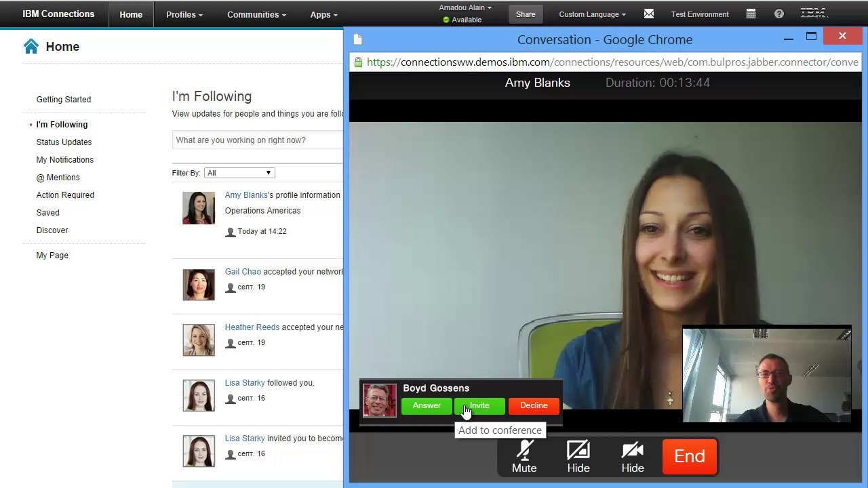Open Amy Blanks's profile link in the feed
Screen dimensions: 868x488
246,195
